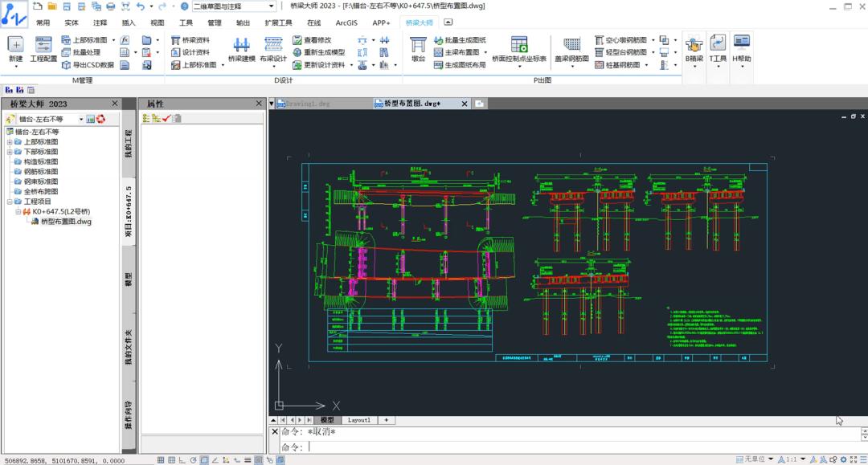Select 桥型布置图.dwg in project tree
The image size is (868, 465).
coord(66,222)
